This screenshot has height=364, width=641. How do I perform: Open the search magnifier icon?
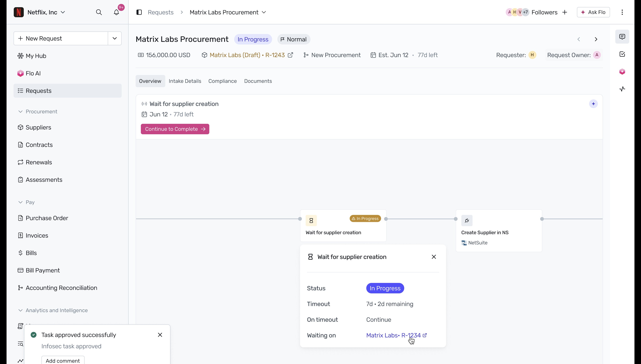tap(99, 12)
